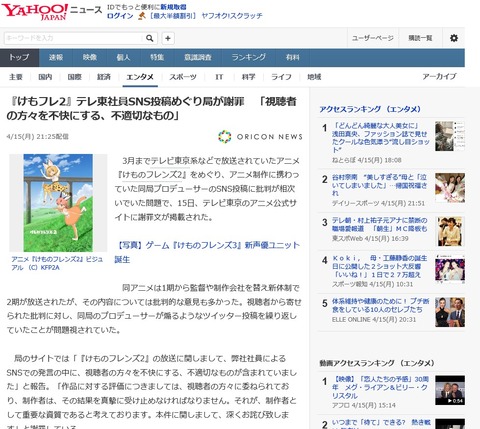Image resolution: width=480 pixels, height=429 pixels.
Task: Select the 個人 tab
Action: point(123,58)
